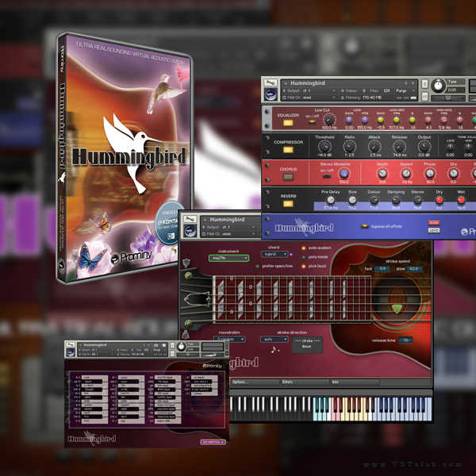Adjust the Compressor Release knob
The width and height of the screenshot is (476, 476).
[399, 147]
